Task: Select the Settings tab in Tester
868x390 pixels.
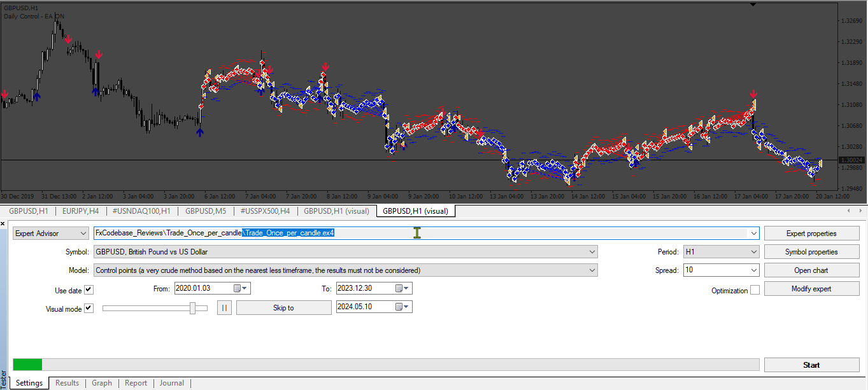Action: [x=29, y=383]
